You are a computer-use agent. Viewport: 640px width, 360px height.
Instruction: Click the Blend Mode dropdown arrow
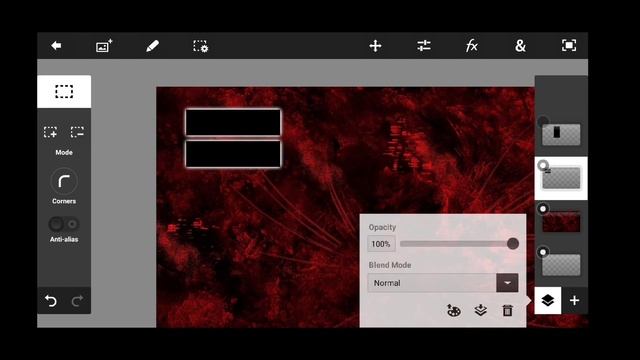pyautogui.click(x=507, y=283)
